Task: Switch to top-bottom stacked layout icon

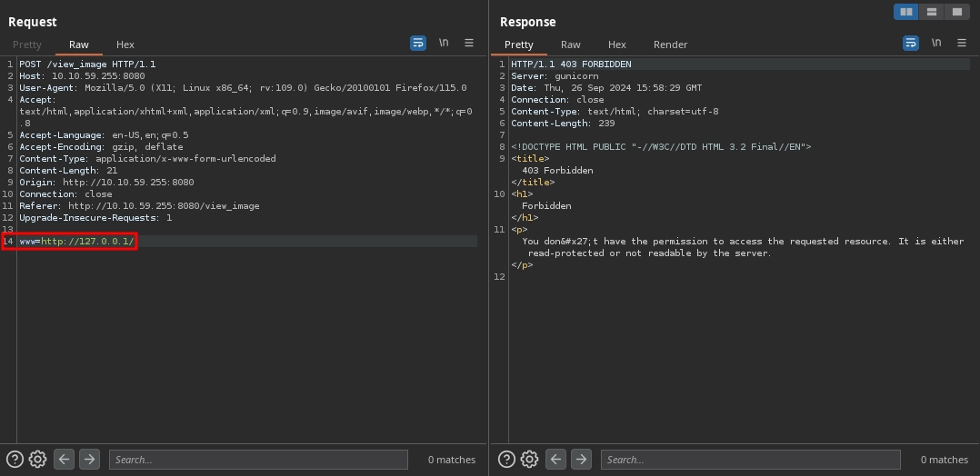Action: click(x=931, y=12)
